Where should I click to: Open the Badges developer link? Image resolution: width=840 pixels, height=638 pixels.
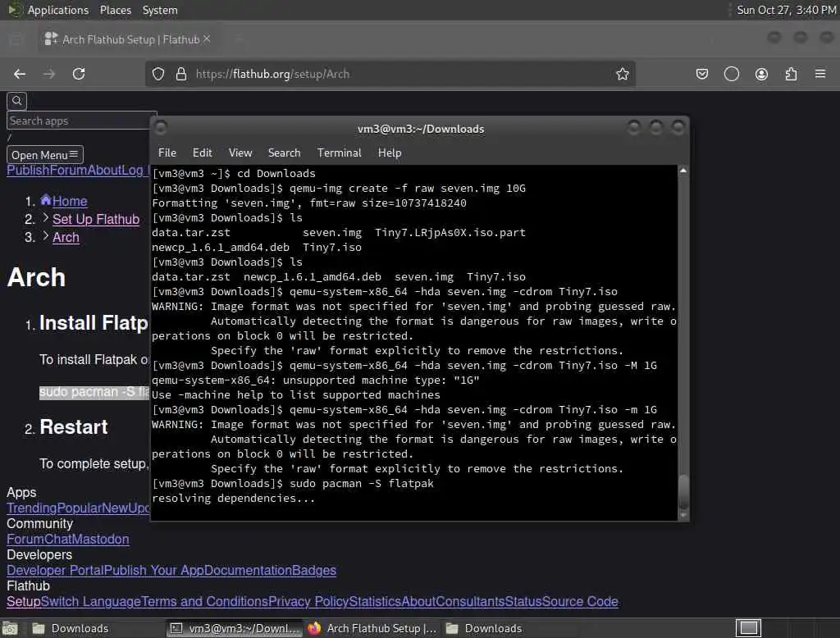(x=314, y=570)
